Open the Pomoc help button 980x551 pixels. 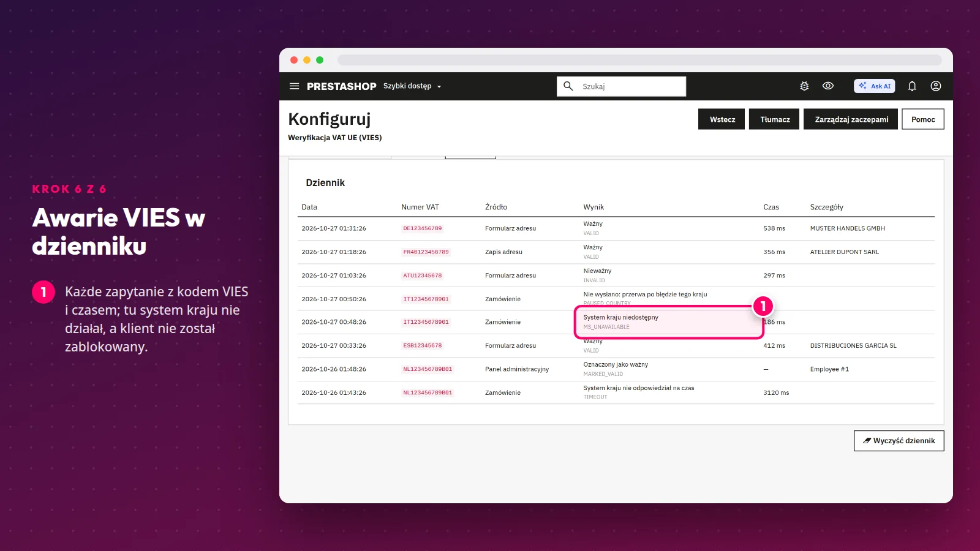coord(923,119)
